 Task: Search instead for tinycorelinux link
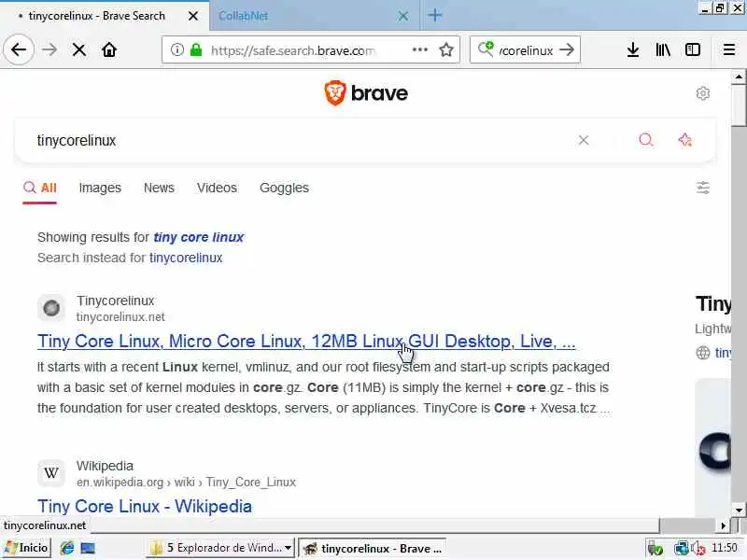(186, 258)
